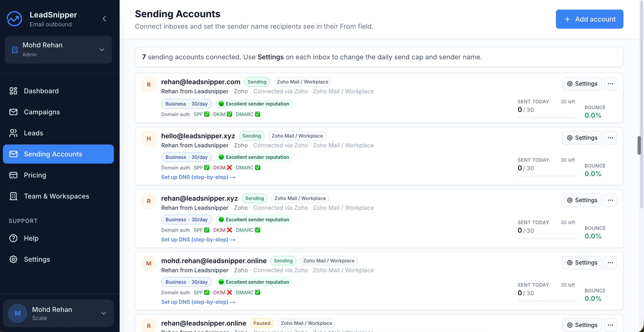Click the Help question mark icon
644x332 pixels.
13,238
